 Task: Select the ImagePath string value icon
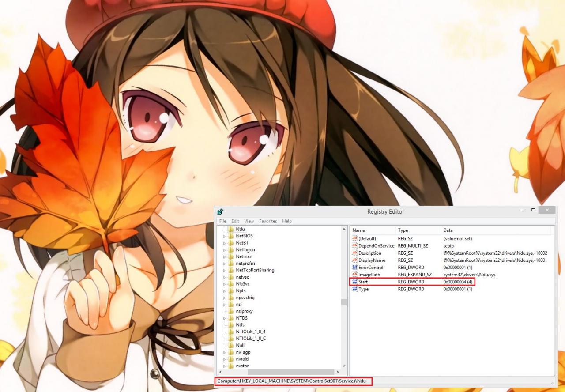pos(354,275)
